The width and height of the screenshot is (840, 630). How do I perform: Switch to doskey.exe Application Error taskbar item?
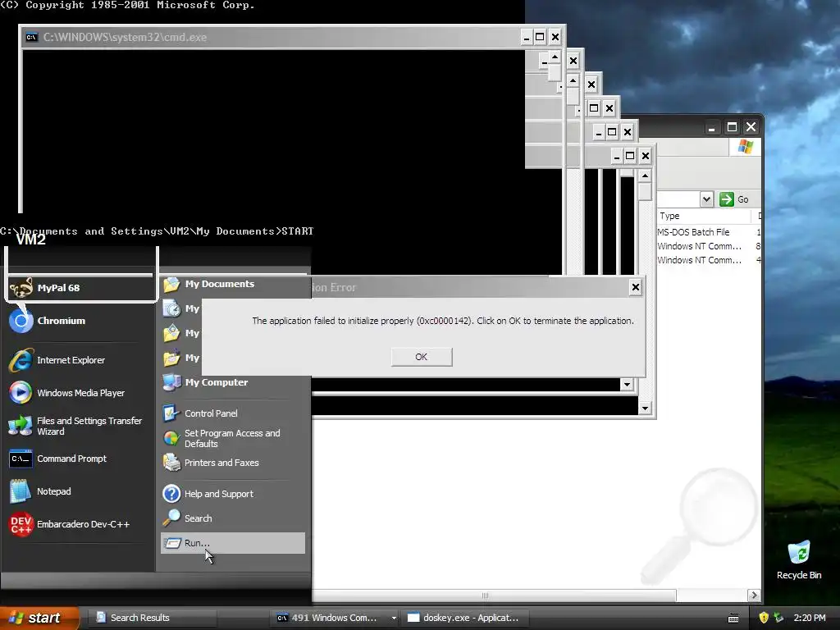pos(465,618)
